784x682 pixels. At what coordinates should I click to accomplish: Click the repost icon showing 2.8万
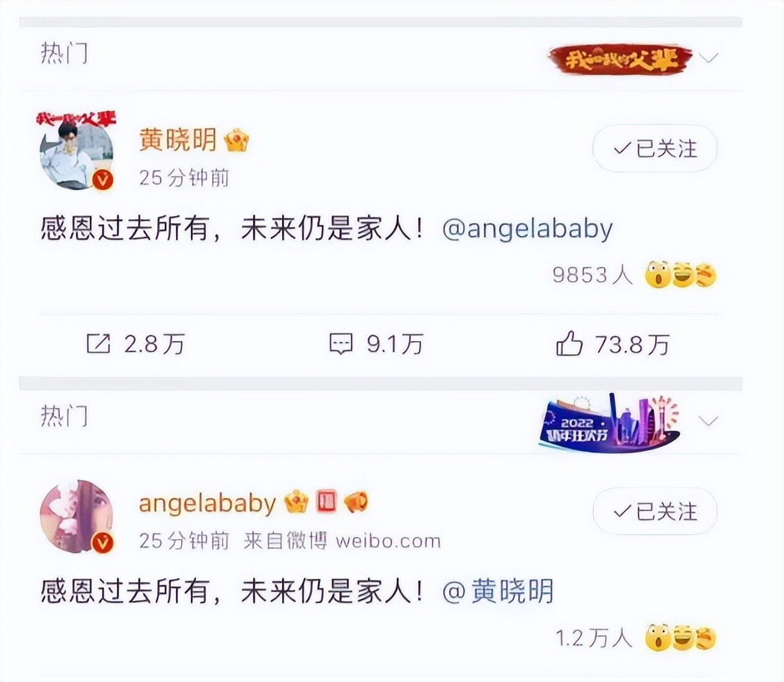(98, 343)
